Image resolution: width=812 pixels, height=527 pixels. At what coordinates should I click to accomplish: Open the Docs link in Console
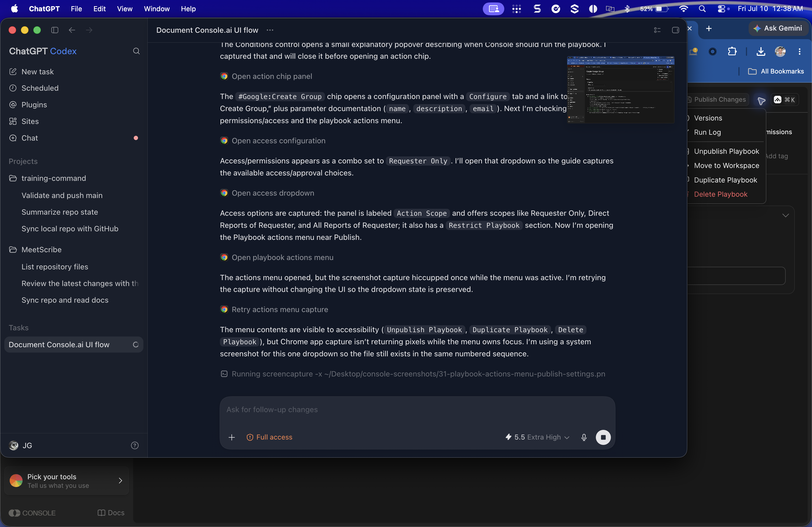click(111, 513)
